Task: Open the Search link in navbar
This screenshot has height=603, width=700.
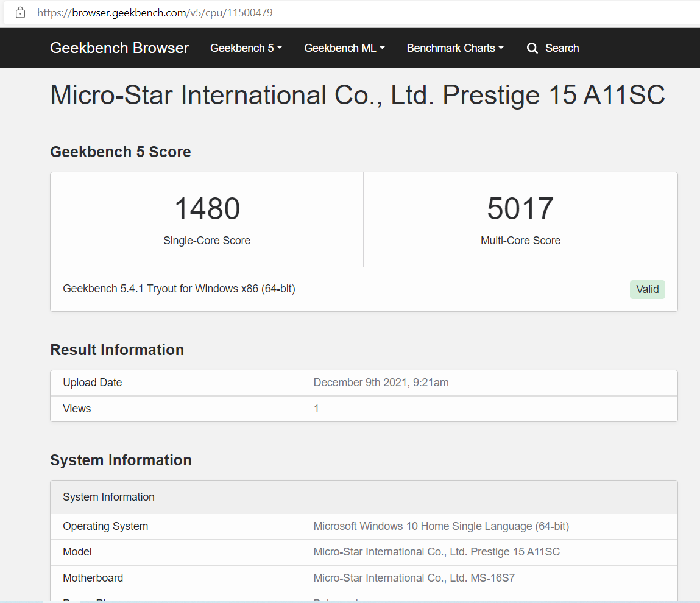Action: (x=553, y=48)
